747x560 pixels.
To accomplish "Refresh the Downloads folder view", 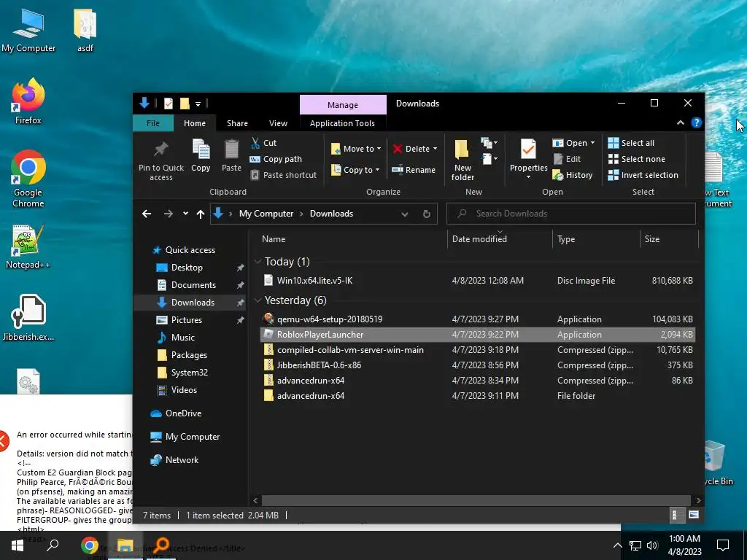I will pyautogui.click(x=426, y=214).
